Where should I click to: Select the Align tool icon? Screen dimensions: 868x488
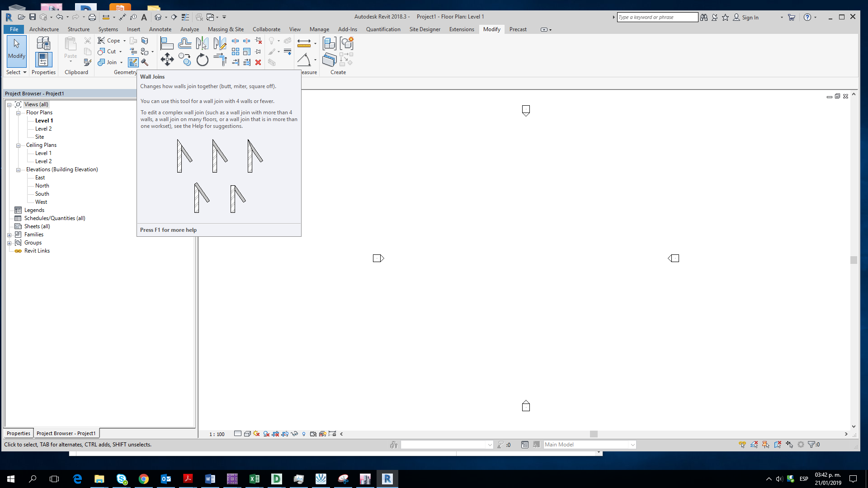167,43
